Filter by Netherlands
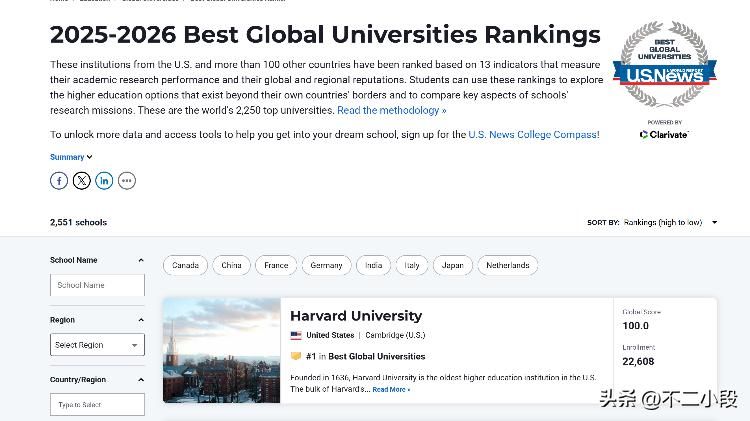750x421 pixels. [x=507, y=266]
